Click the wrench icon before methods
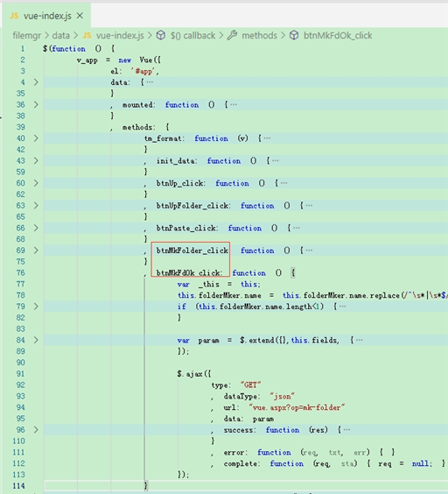This screenshot has height=494, width=448. click(x=233, y=35)
